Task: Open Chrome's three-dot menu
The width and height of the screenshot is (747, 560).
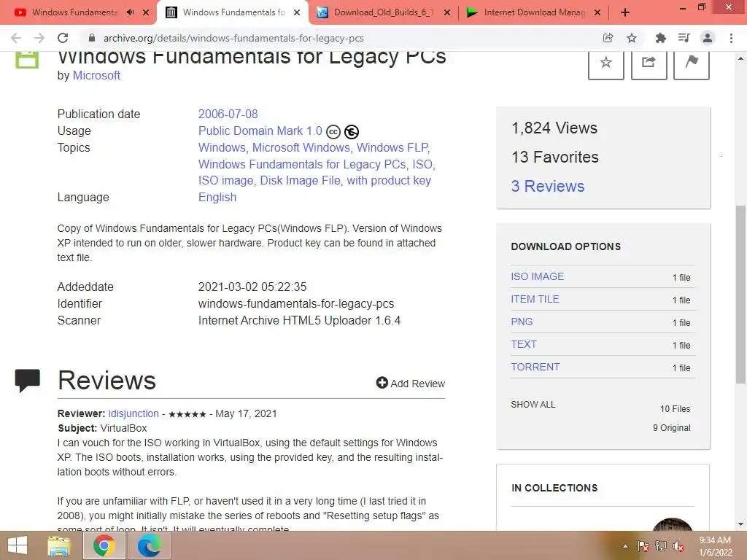Action: pos(731,38)
